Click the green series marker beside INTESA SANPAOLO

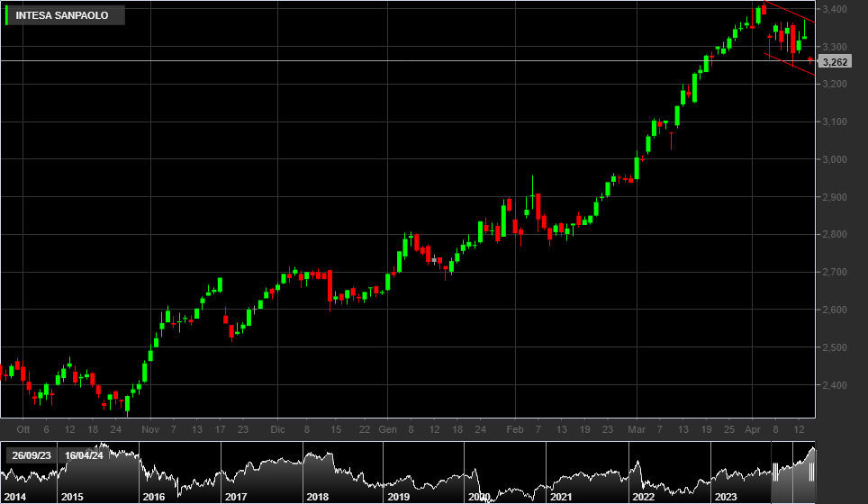click(6, 15)
